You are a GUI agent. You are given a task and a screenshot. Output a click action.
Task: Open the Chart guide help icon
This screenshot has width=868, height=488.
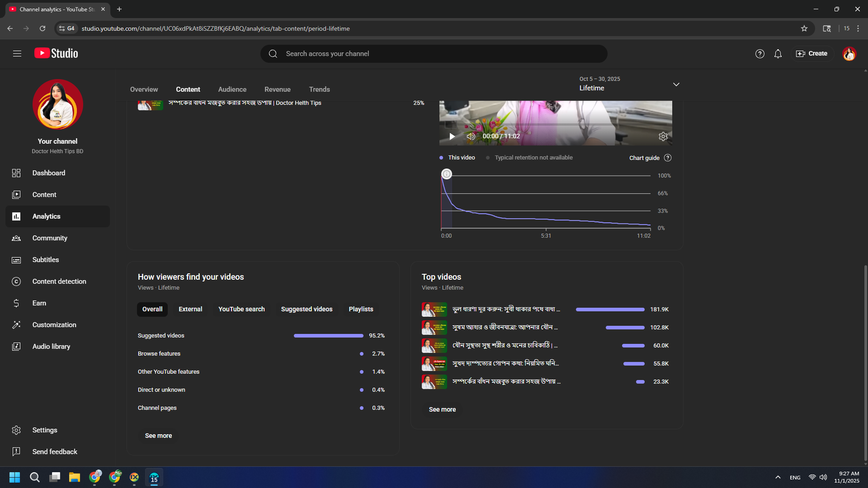[x=668, y=158]
